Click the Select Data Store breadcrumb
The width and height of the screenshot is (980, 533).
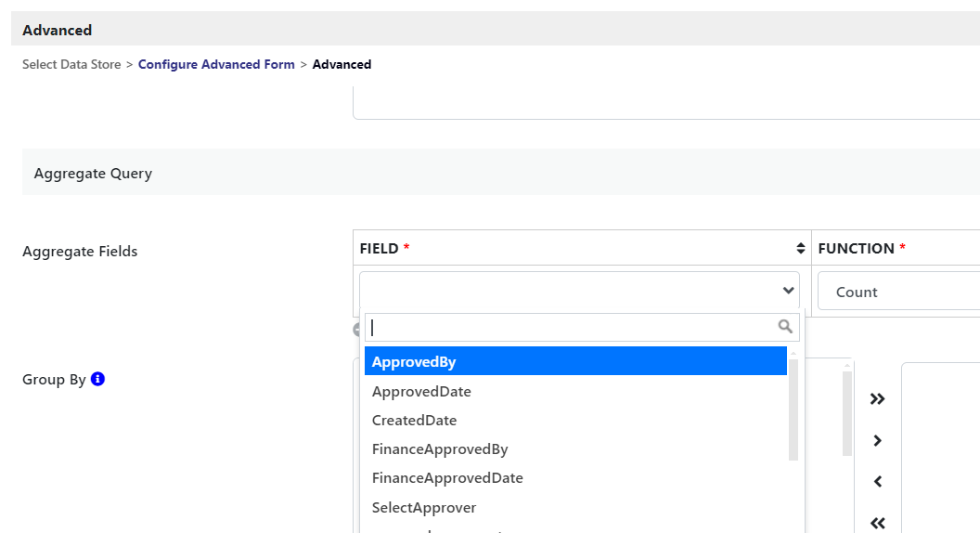[71, 64]
